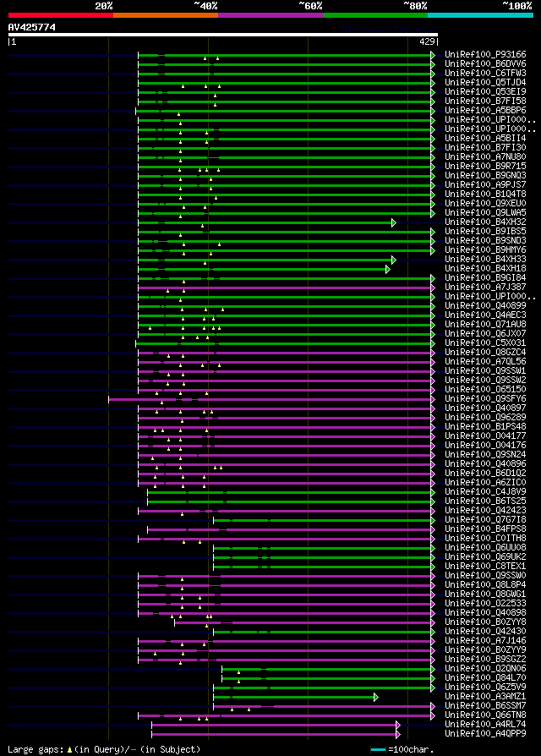Click the arrowhead at the Q2QN06 row end
The height and width of the screenshot is (756, 541).
tap(433, 669)
